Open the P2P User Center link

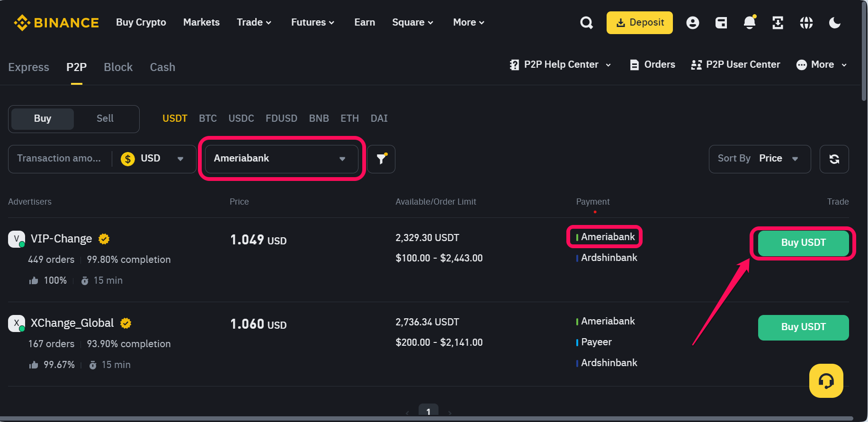743,65
